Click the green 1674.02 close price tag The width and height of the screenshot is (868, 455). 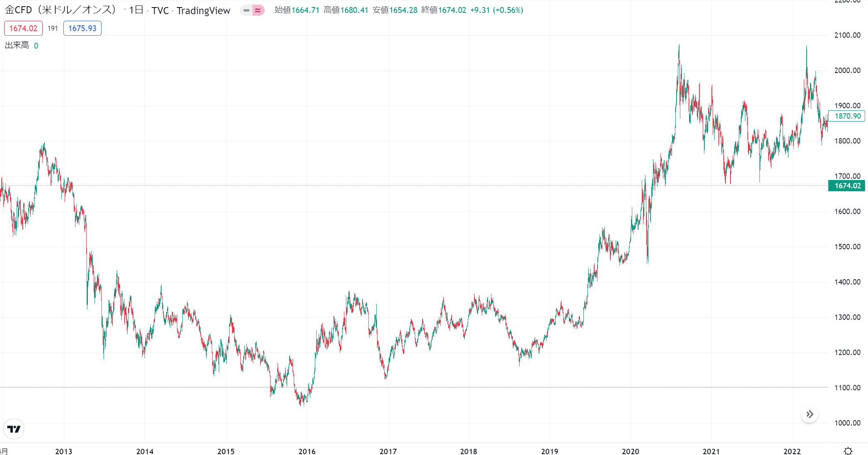point(846,186)
